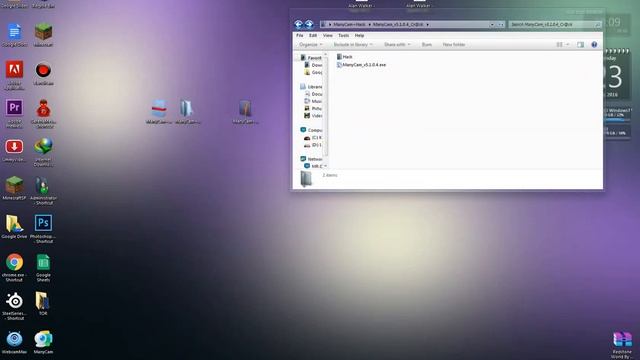The image size is (640, 360).
Task: Go forward in Explorer window
Action: (x=309, y=24)
